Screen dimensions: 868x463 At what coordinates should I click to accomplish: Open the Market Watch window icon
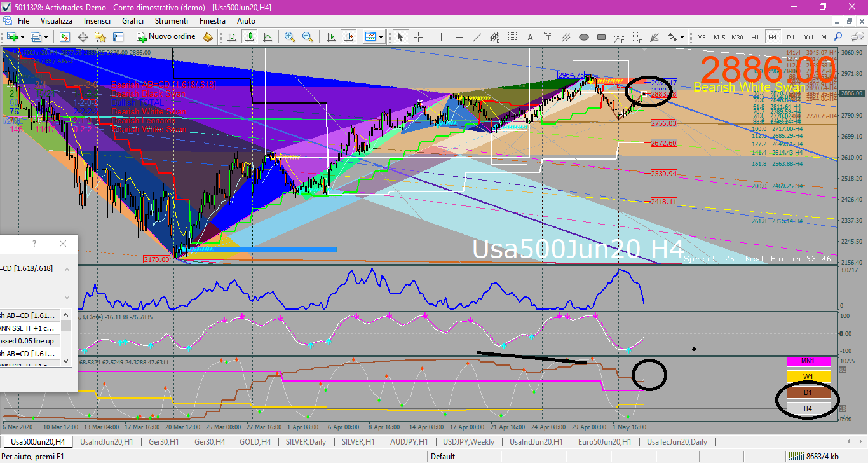pyautogui.click(x=65, y=37)
